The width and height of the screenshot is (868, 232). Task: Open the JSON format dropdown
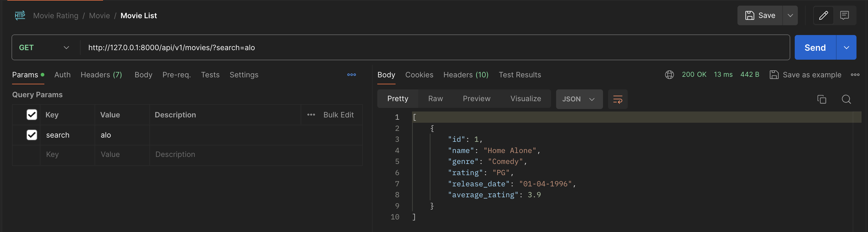579,99
